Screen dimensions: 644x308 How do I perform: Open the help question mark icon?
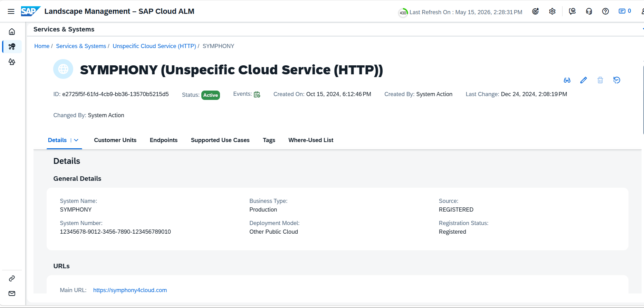click(x=605, y=11)
